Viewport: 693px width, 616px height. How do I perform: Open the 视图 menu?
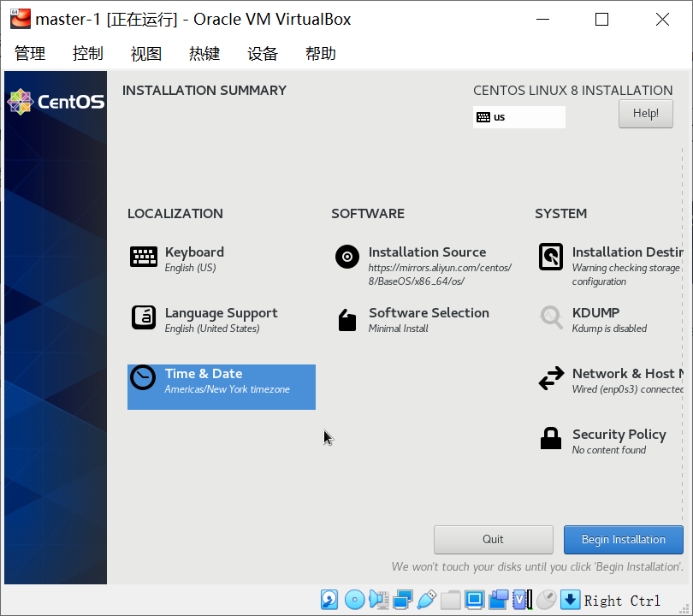(x=145, y=53)
